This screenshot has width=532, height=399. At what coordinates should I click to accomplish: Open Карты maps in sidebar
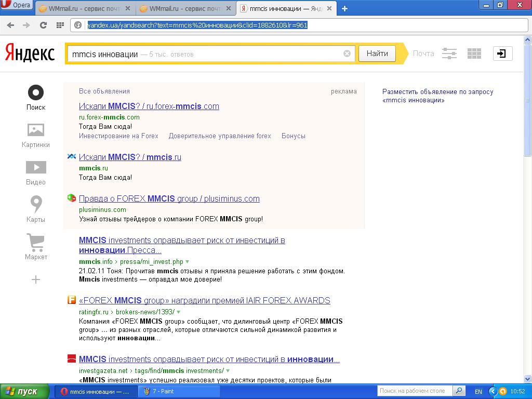point(36,209)
